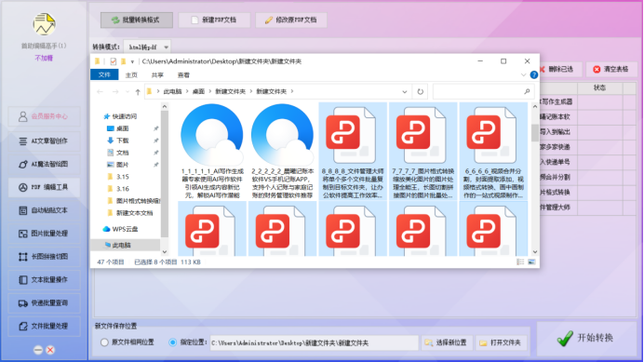Click 清空表格 button

[611, 69]
